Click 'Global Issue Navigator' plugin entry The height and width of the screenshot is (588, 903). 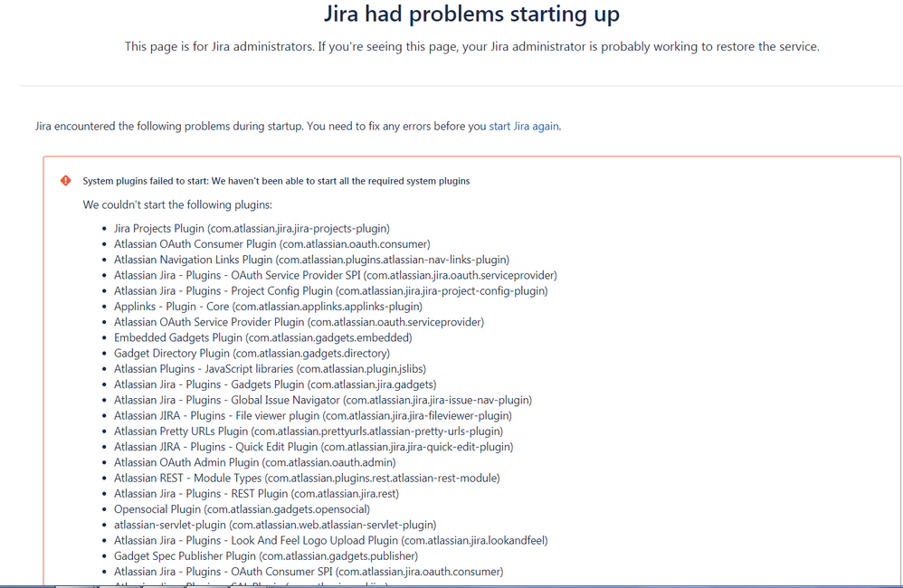point(322,400)
